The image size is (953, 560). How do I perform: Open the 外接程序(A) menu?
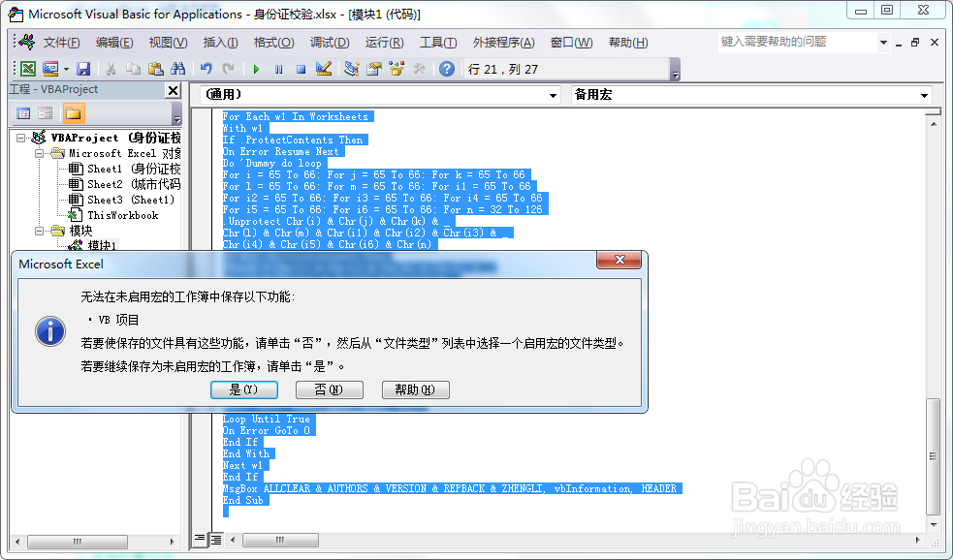504,43
